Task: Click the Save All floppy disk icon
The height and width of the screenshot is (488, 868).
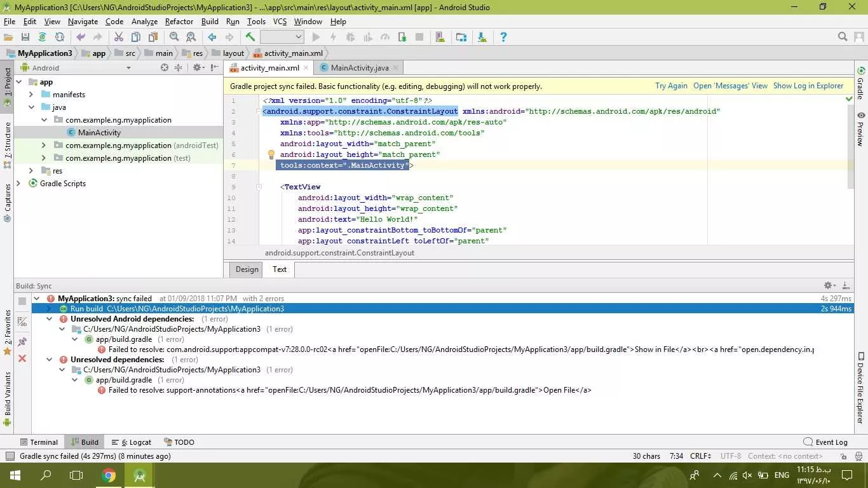Action: pos(25,37)
